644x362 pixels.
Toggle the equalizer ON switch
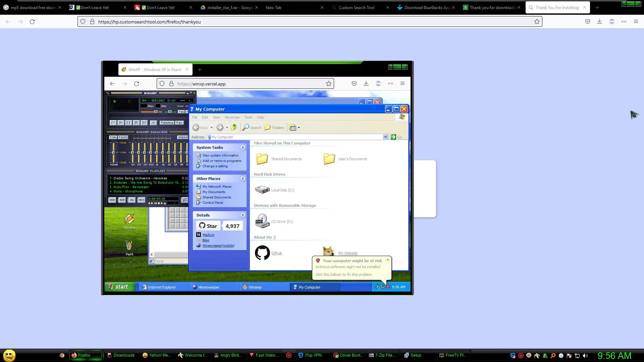pyautogui.click(x=113, y=137)
